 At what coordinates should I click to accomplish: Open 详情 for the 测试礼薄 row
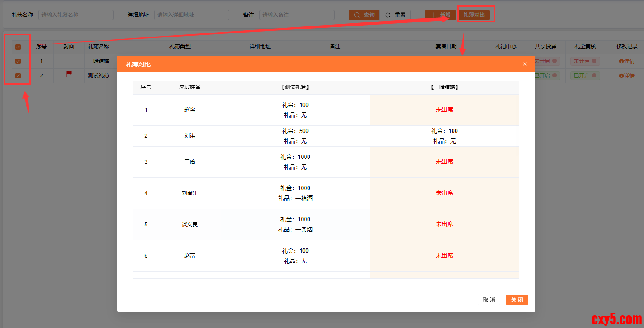(x=627, y=76)
